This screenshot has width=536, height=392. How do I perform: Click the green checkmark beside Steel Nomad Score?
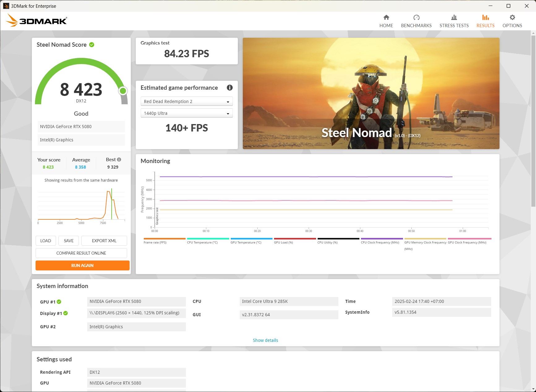click(92, 45)
